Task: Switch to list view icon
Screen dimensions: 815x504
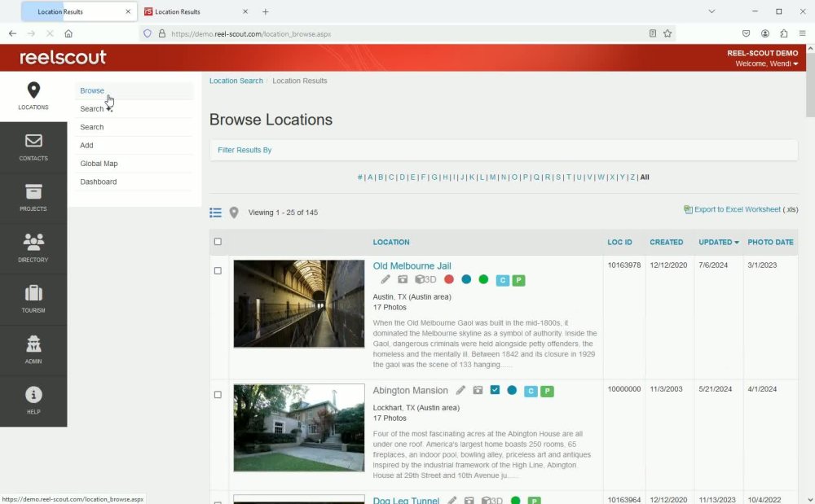Action: point(215,213)
